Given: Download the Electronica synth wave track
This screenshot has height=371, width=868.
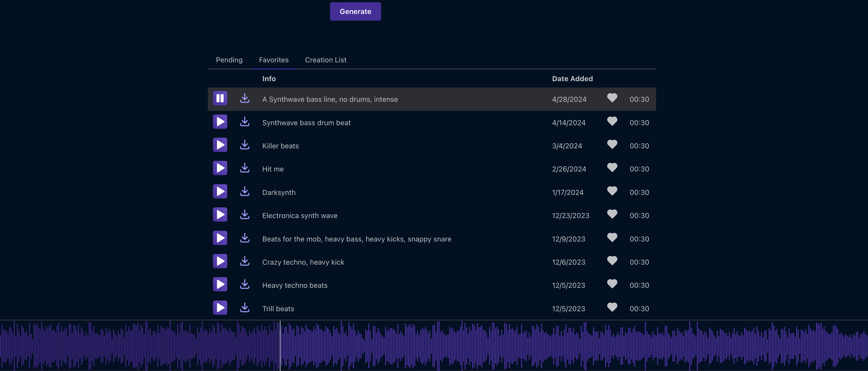Looking at the screenshot, I should point(245,215).
